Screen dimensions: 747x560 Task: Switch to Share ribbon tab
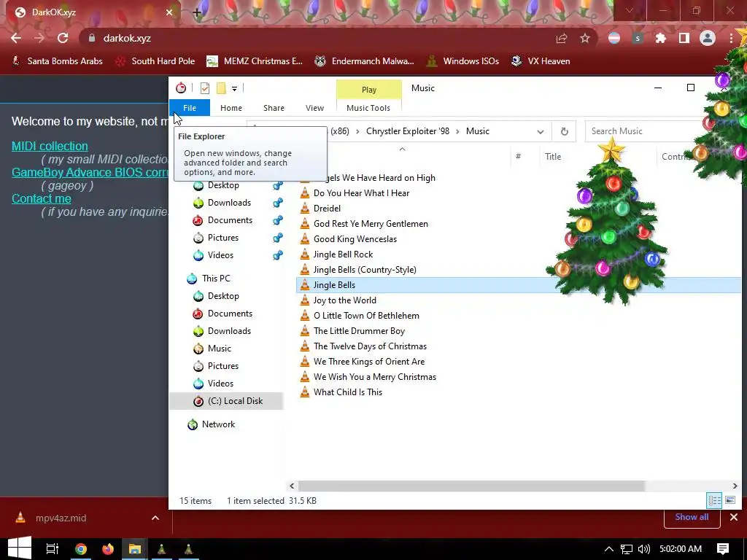(x=274, y=108)
